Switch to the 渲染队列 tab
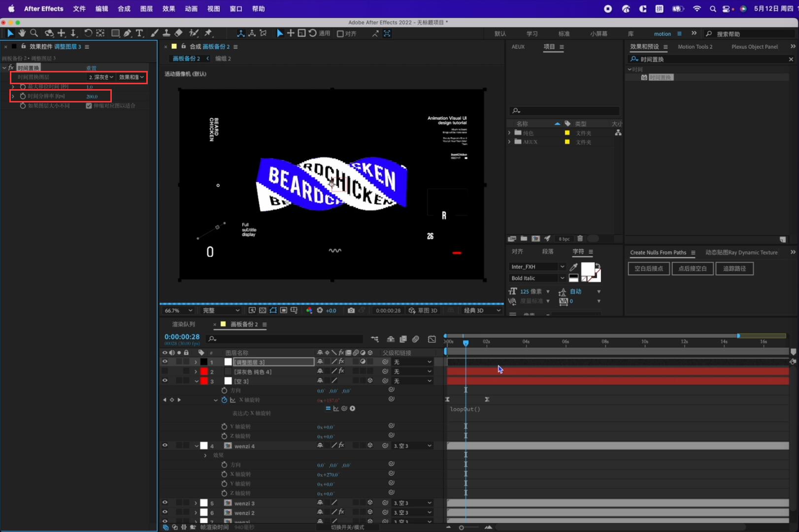The height and width of the screenshot is (532, 799). [184, 324]
